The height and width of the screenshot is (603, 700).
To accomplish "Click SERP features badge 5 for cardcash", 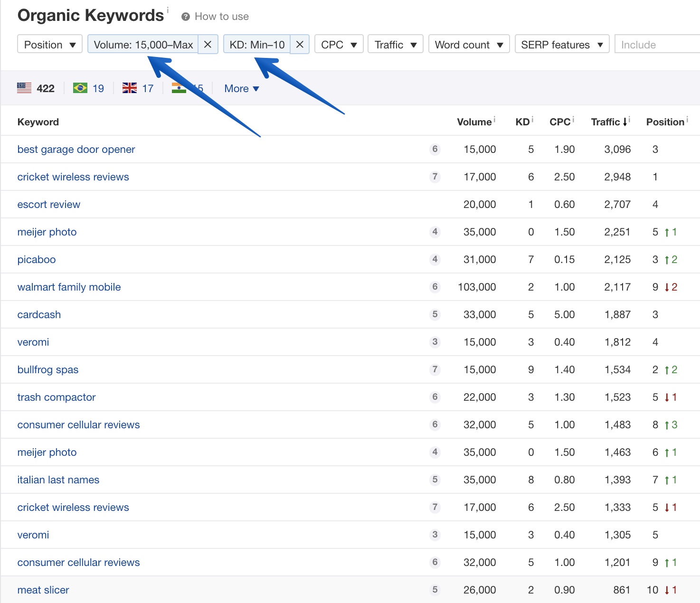I will [435, 314].
